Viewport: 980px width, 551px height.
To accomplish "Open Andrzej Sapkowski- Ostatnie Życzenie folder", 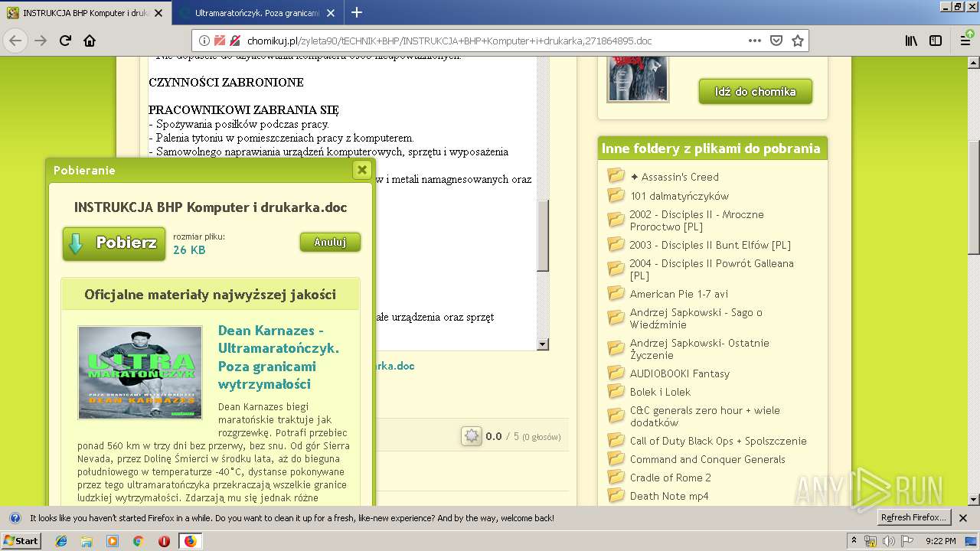I will [x=699, y=349].
